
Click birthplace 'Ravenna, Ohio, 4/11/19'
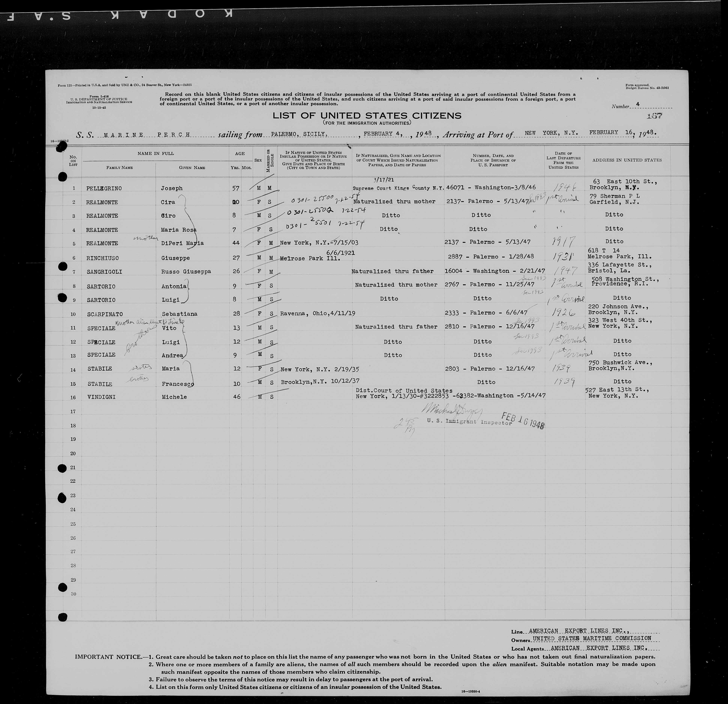point(318,313)
